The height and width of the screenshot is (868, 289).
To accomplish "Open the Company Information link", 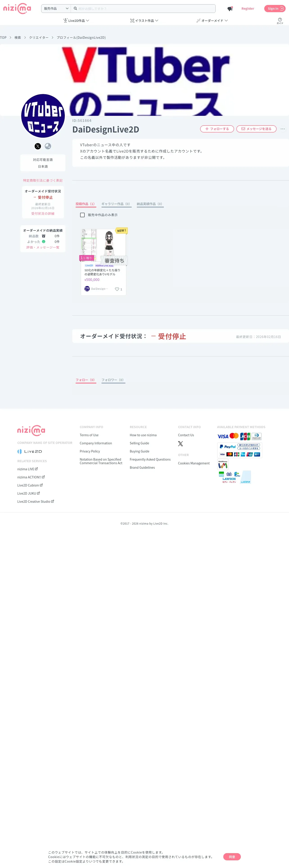I will click(96, 443).
